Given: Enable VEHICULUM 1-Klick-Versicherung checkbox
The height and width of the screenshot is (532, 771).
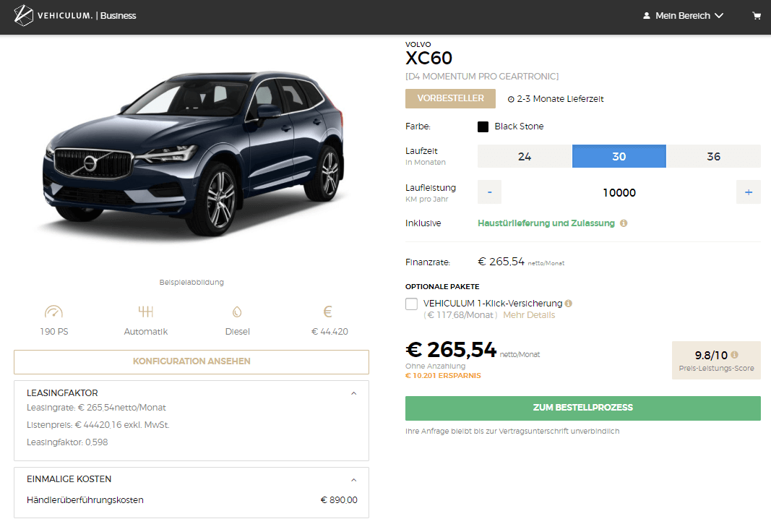Looking at the screenshot, I should [x=412, y=304].
